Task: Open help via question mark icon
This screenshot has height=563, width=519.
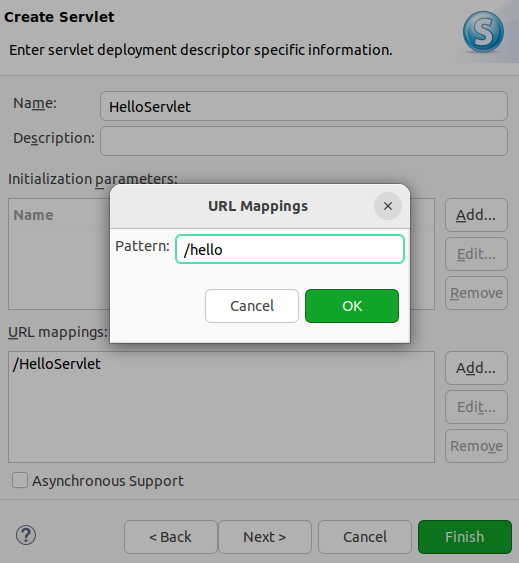Action: pyautogui.click(x=26, y=535)
